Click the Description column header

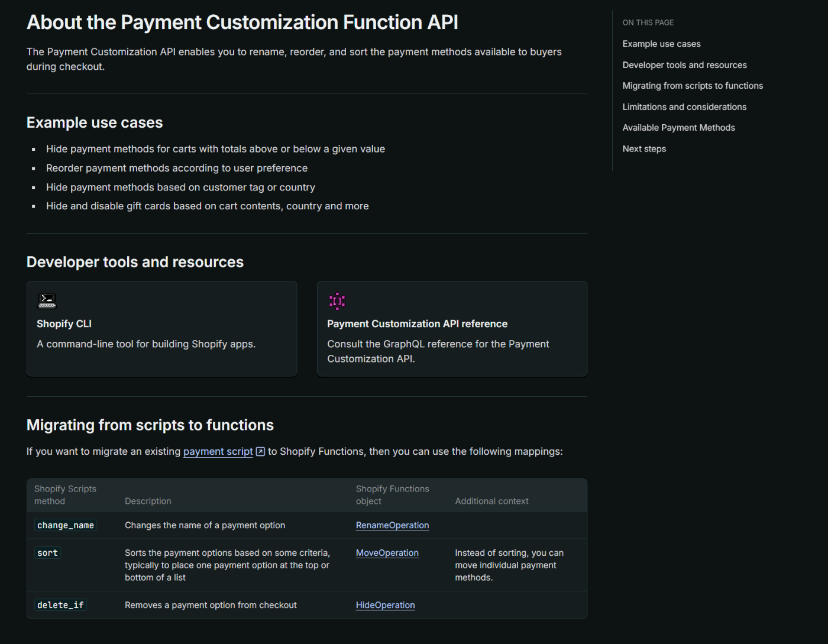click(x=148, y=501)
